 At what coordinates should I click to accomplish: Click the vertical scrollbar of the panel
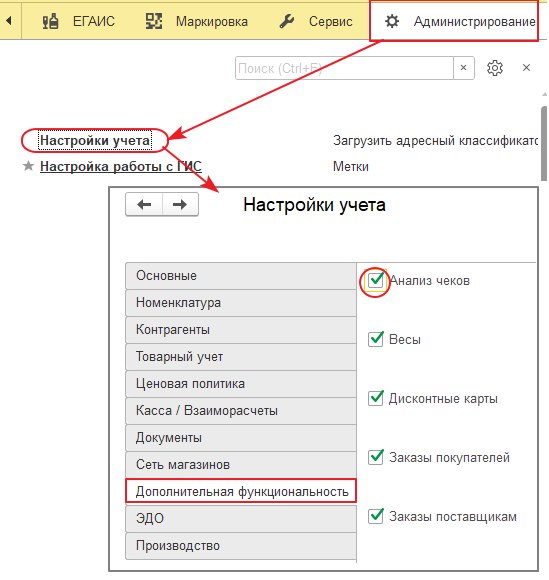click(x=544, y=144)
